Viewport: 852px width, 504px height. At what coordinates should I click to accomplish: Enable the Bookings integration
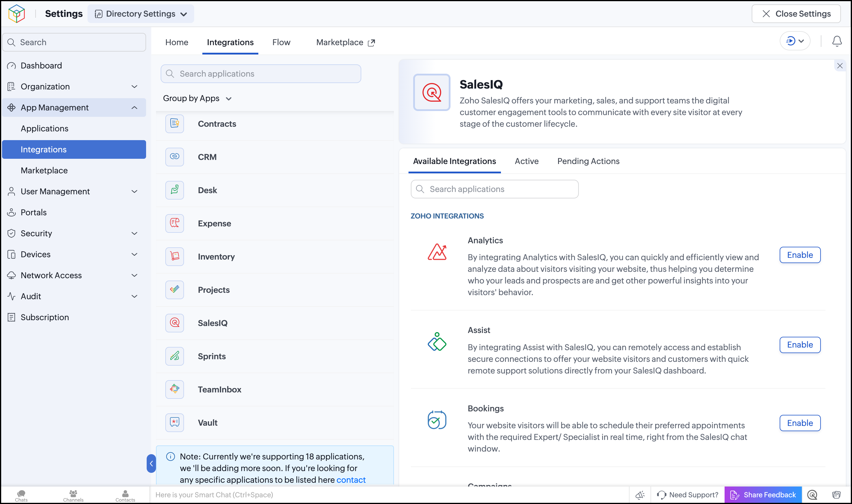800,423
